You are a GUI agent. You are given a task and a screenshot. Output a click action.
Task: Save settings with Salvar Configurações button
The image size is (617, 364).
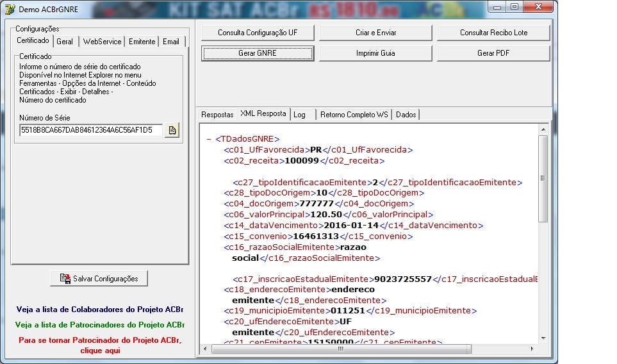[x=99, y=279]
